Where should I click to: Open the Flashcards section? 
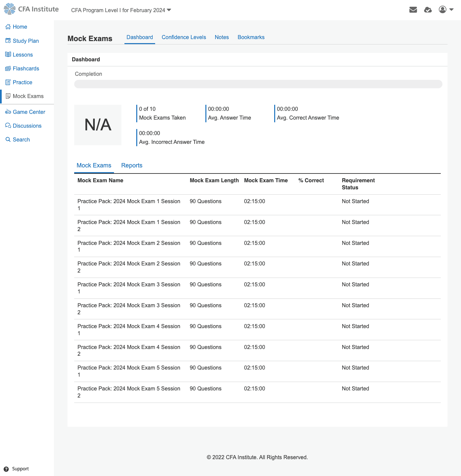[x=26, y=68]
